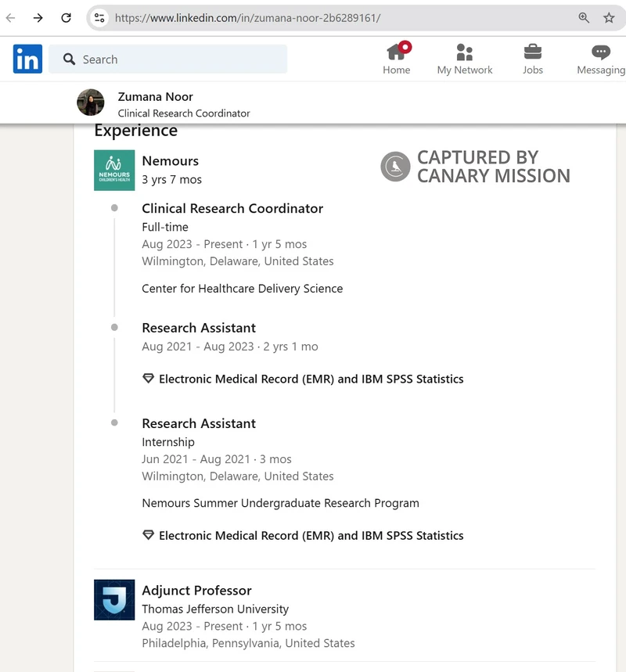Click the 'Full-time' employment type text
Screen dimensions: 626x672
click(165, 227)
